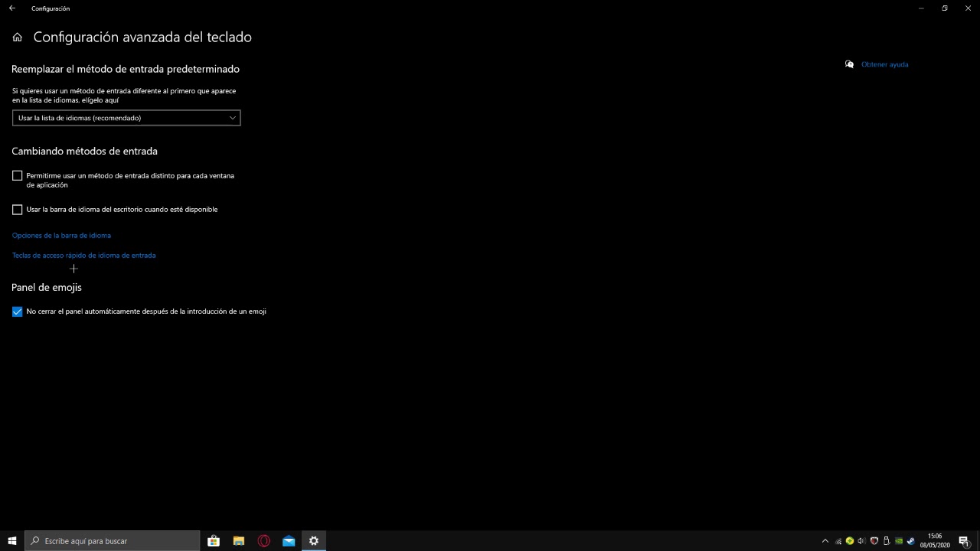The image size is (980, 551).
Task: Open the notification action center
Action: point(965,541)
